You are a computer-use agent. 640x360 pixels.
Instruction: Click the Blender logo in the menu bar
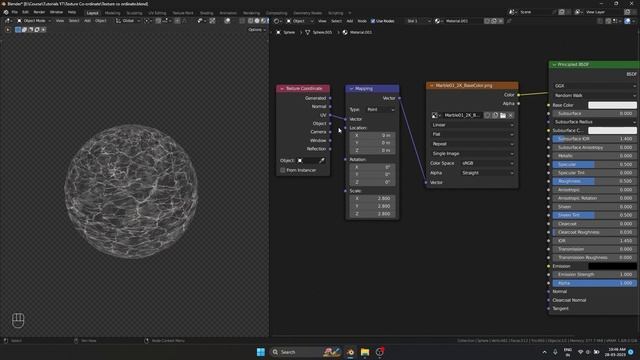pyautogui.click(x=6, y=12)
